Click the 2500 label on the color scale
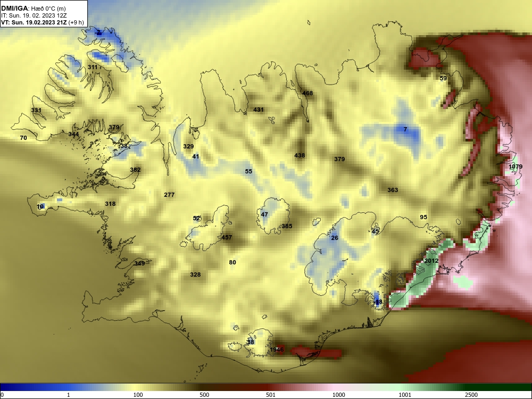 click(x=471, y=395)
